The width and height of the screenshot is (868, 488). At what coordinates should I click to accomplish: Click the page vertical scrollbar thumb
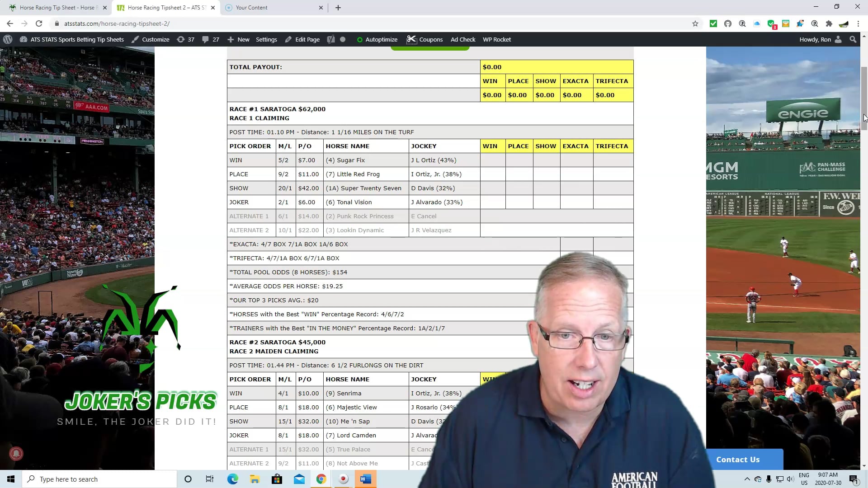tap(864, 99)
